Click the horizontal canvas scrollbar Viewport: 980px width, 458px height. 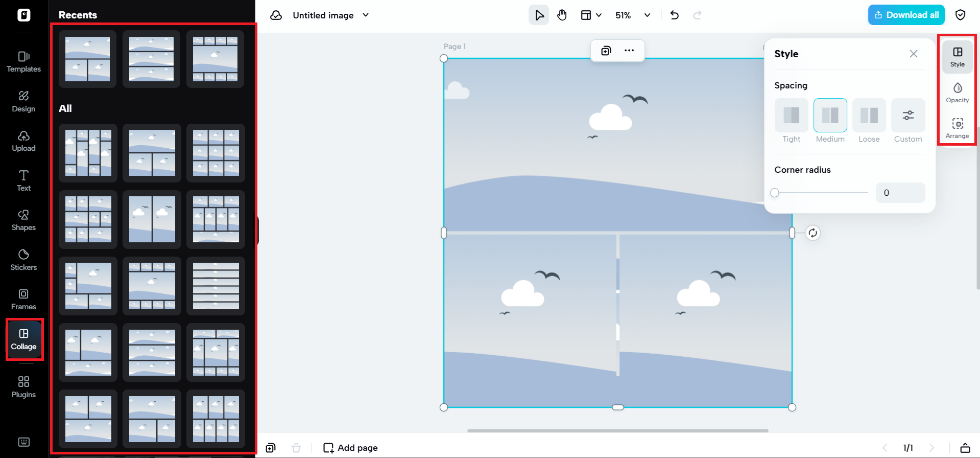point(618,431)
